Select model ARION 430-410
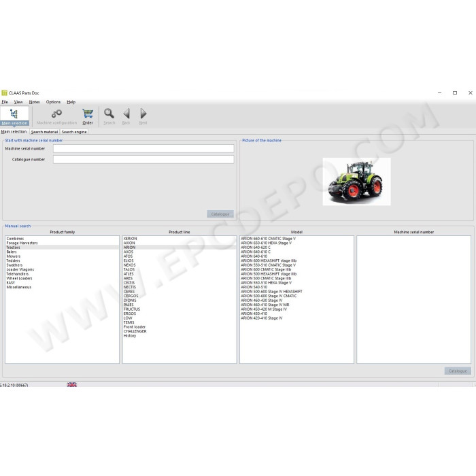This screenshot has width=476, height=476. 296,313
